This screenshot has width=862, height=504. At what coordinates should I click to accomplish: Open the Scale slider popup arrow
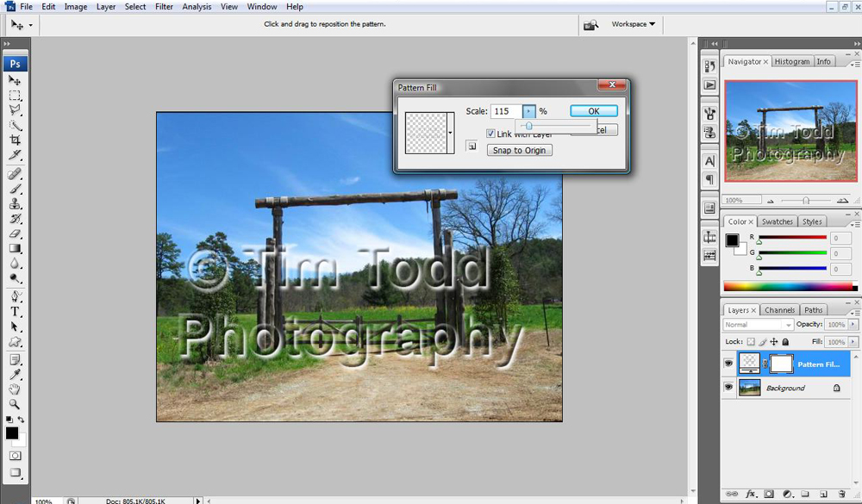528,111
